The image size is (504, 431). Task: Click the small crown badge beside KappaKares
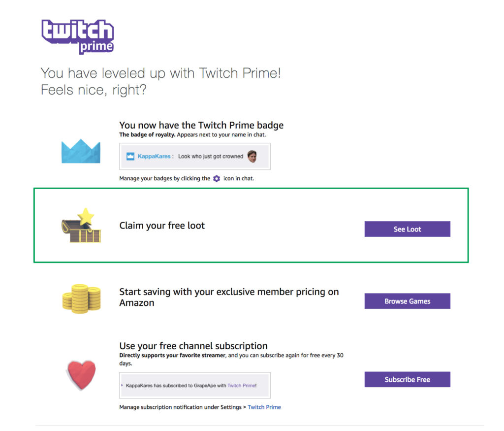130,157
